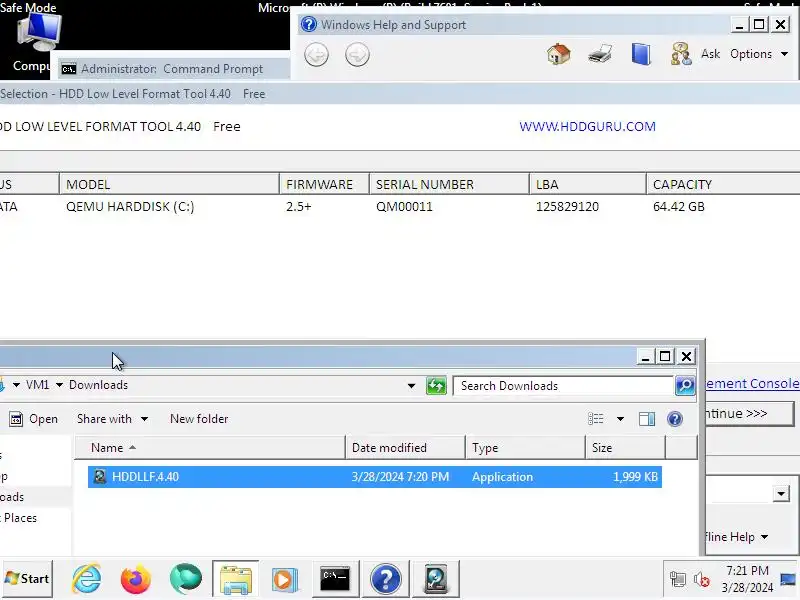Viewport: 800px width, 600px height.
Task: Open the view options dropdown arrow
Action: coord(620,419)
